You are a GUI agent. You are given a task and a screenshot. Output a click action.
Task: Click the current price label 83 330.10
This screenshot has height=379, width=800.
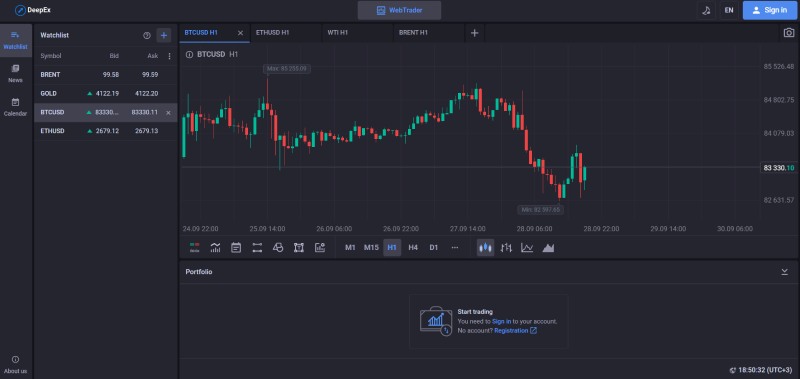coord(779,168)
